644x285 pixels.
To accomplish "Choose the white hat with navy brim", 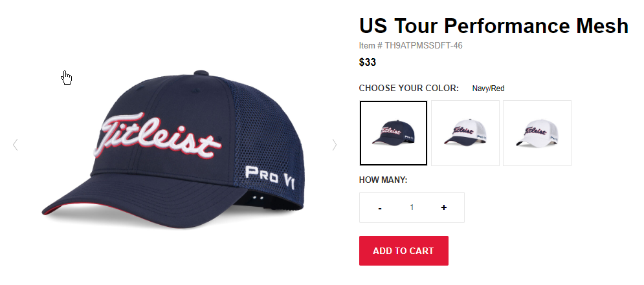I will click(x=465, y=133).
